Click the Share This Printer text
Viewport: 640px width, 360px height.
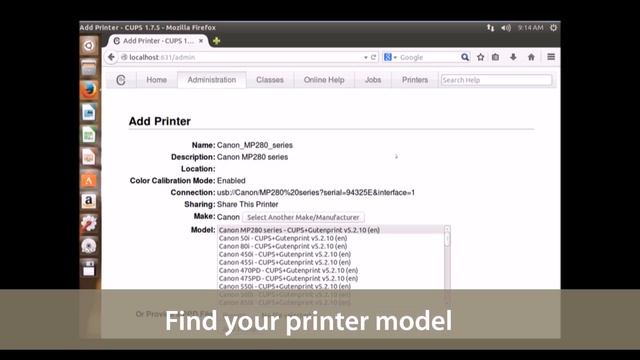[x=247, y=204]
